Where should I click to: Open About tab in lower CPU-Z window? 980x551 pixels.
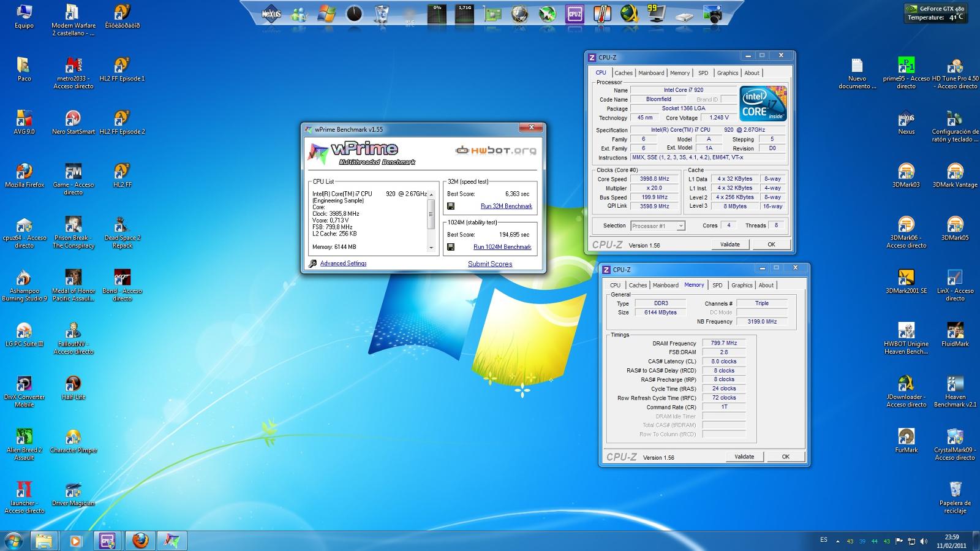tap(766, 285)
